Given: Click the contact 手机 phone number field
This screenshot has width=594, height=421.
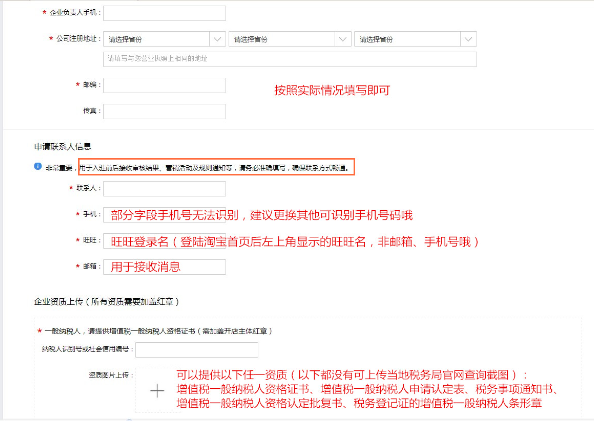Looking at the screenshot, I should pyautogui.click(x=164, y=215).
